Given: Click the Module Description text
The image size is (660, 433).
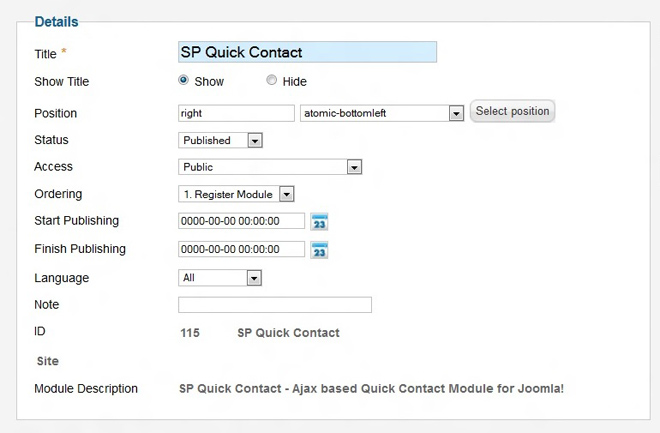Looking at the screenshot, I should 371,388.
